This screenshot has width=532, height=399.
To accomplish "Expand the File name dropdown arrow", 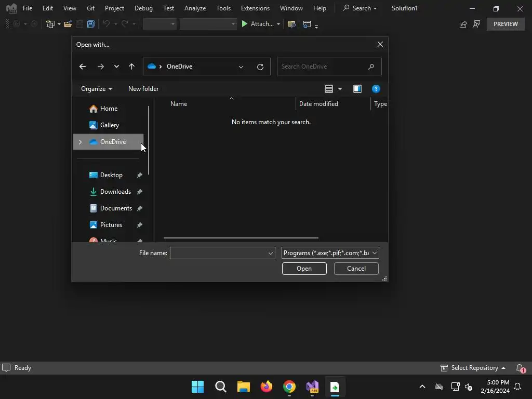I will tap(271, 253).
